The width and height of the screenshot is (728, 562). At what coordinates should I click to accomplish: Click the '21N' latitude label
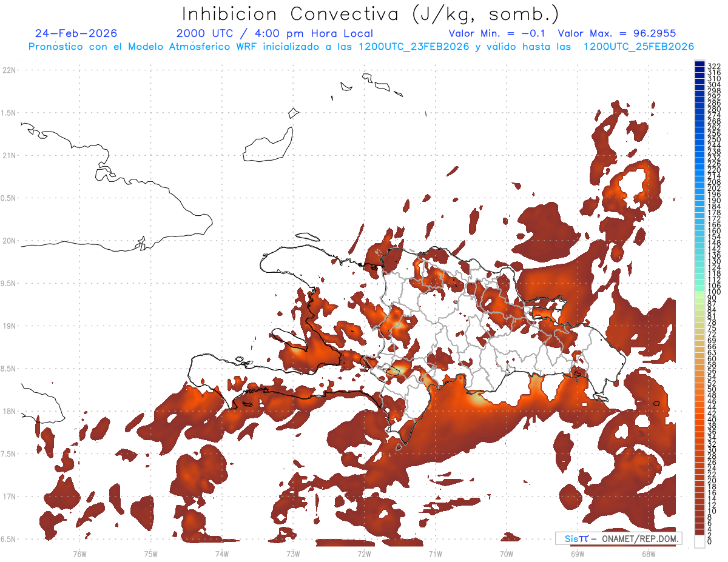pos(9,155)
